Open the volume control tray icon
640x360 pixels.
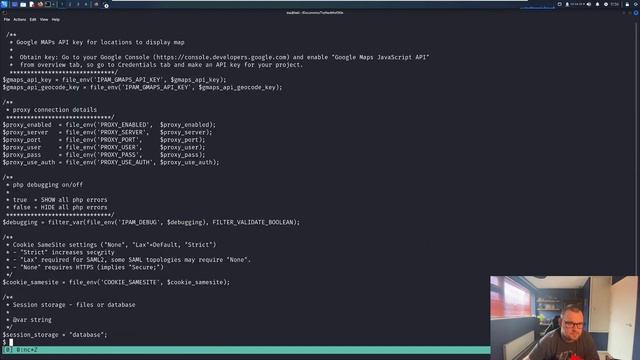[x=589, y=4]
